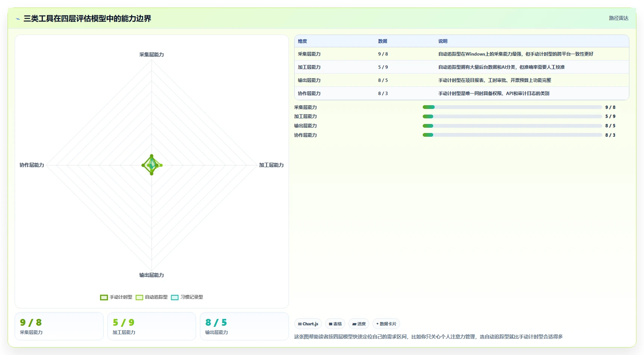Click the footer note starting 这张图帮助读者
Viewport: 644px width, 355px height.
click(x=428, y=337)
